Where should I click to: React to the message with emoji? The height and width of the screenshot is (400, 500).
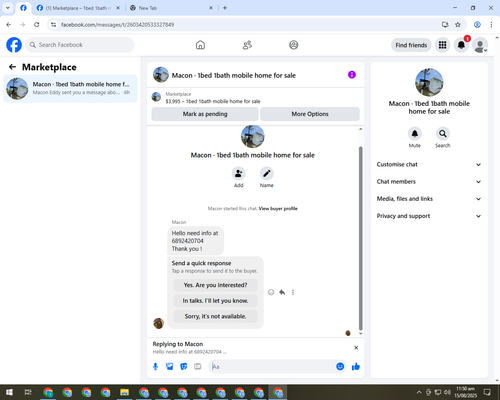click(271, 292)
